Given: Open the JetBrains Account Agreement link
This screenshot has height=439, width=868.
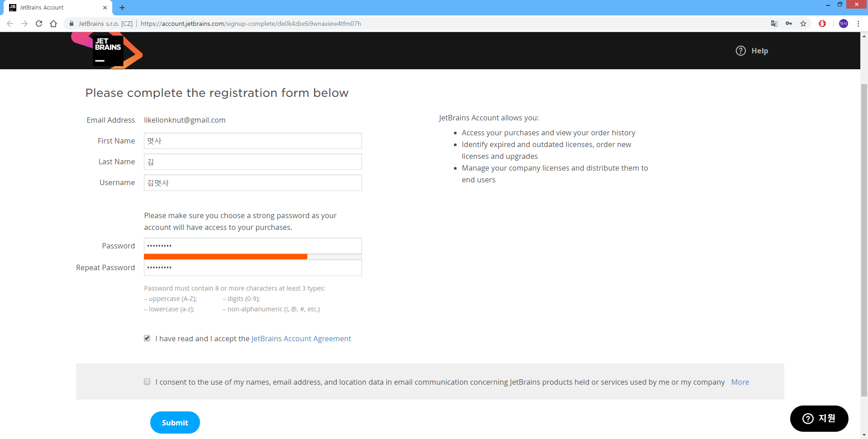Looking at the screenshot, I should point(301,339).
